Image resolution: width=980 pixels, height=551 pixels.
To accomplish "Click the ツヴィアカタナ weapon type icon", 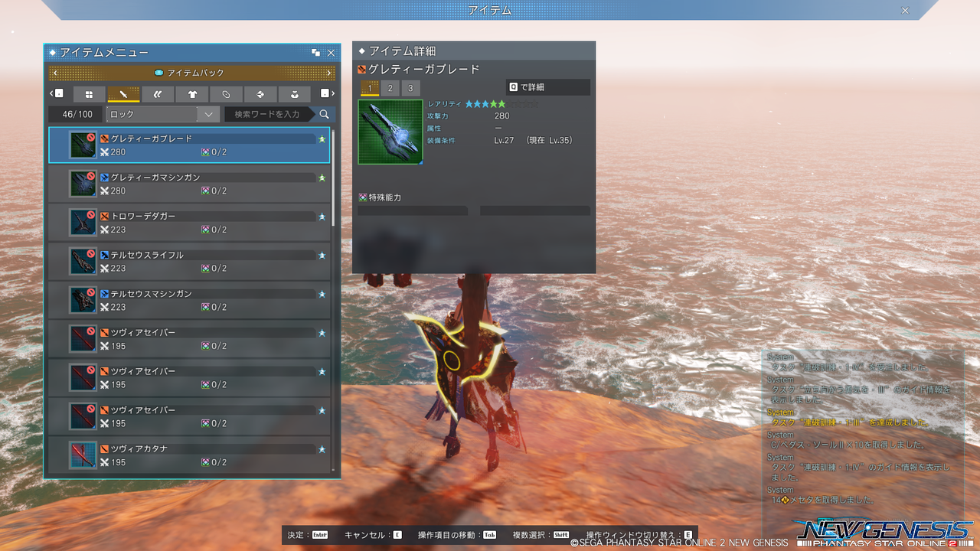I will click(x=104, y=449).
